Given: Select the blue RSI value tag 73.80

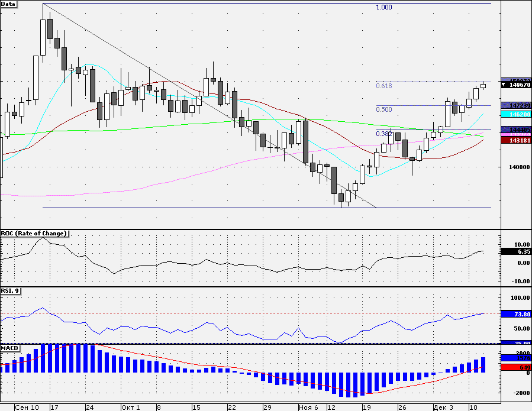Looking at the screenshot, I should click(x=516, y=315).
